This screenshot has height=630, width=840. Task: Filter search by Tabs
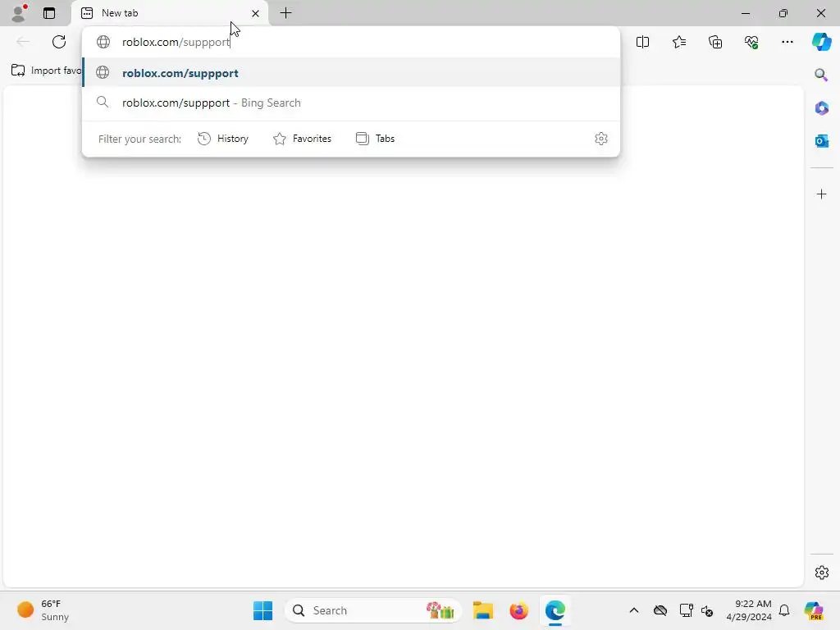[376, 139]
